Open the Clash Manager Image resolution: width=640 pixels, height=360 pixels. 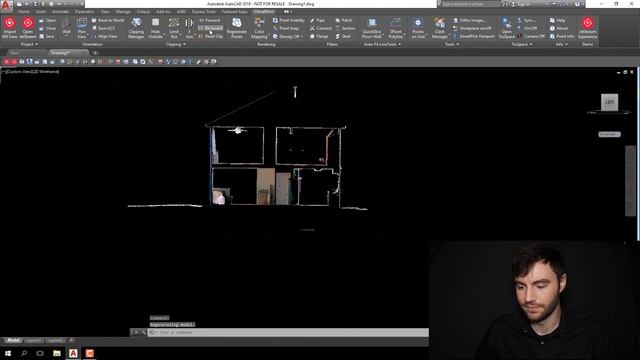click(440, 28)
